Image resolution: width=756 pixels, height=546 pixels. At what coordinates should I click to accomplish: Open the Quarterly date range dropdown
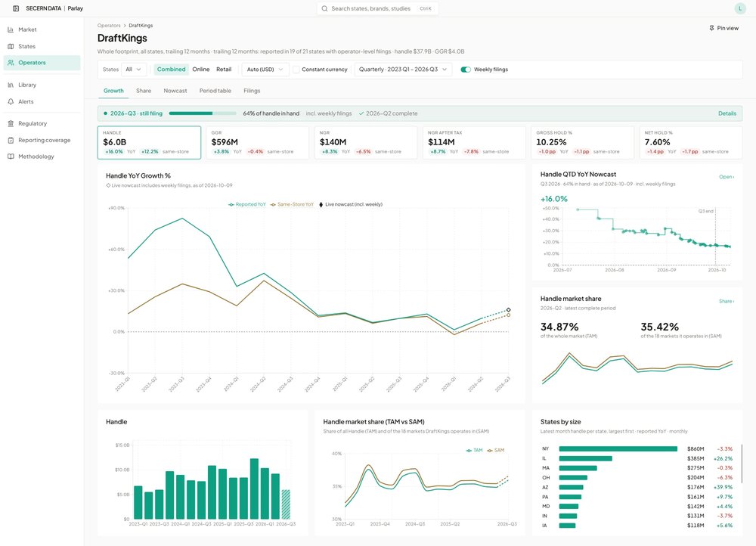pyautogui.click(x=403, y=70)
